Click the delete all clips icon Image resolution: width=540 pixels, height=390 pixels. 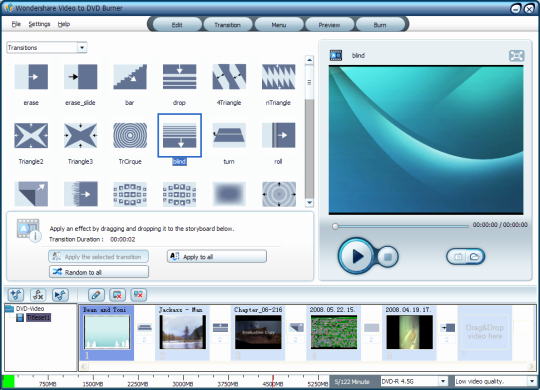point(138,295)
